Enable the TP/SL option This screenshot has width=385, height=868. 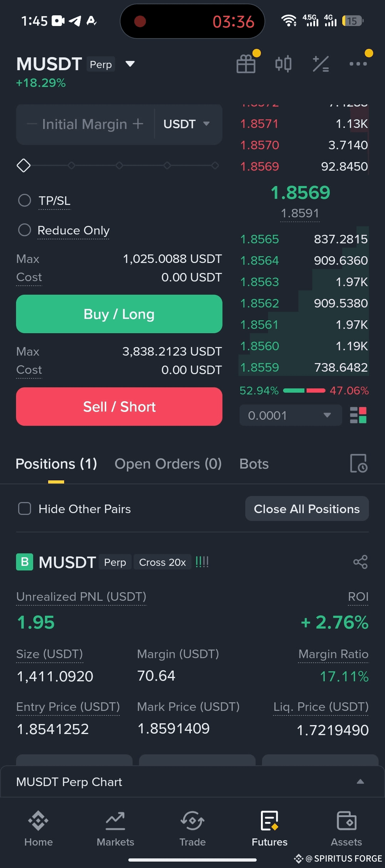(x=25, y=200)
